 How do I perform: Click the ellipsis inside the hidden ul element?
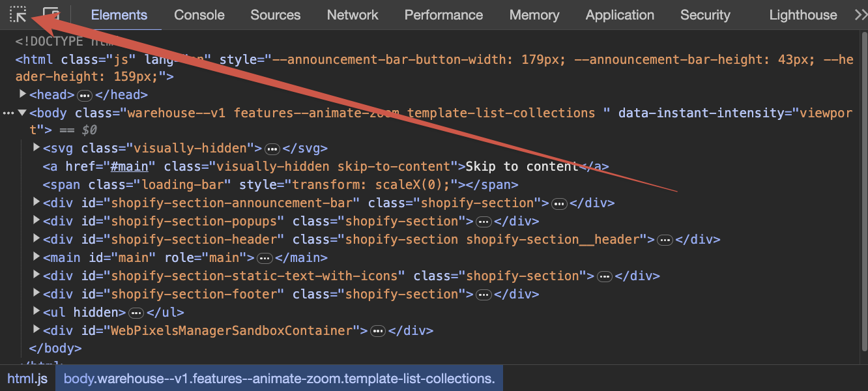point(136,312)
